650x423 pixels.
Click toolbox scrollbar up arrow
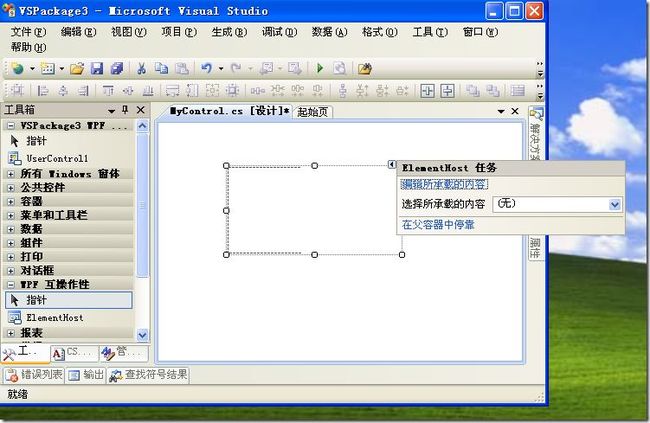[x=142, y=125]
